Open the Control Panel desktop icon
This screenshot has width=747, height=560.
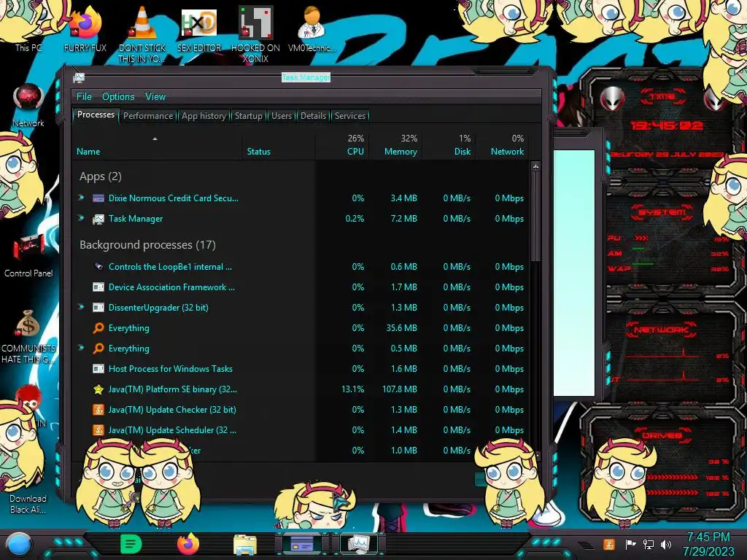(28, 254)
